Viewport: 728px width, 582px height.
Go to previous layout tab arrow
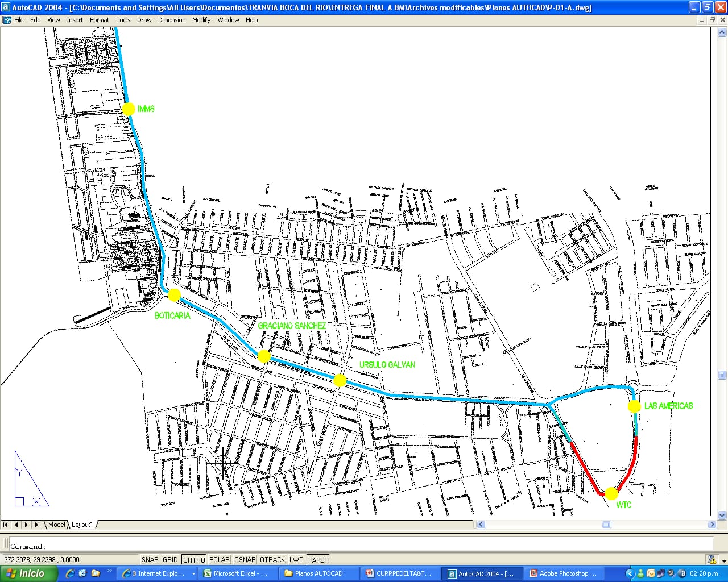point(16,525)
